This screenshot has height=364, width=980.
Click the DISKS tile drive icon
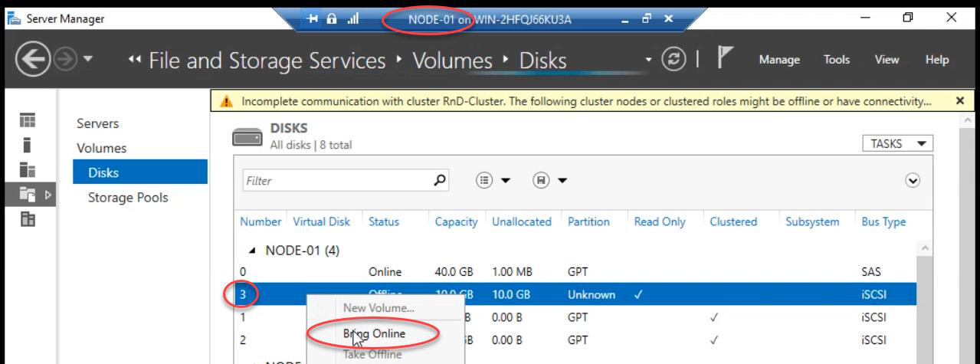point(247,136)
